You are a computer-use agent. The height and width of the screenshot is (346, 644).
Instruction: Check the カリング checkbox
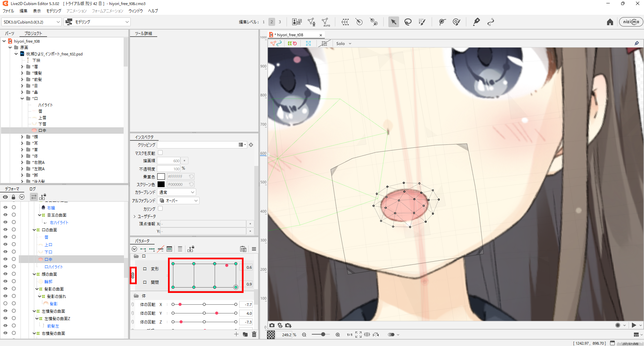tap(160, 209)
